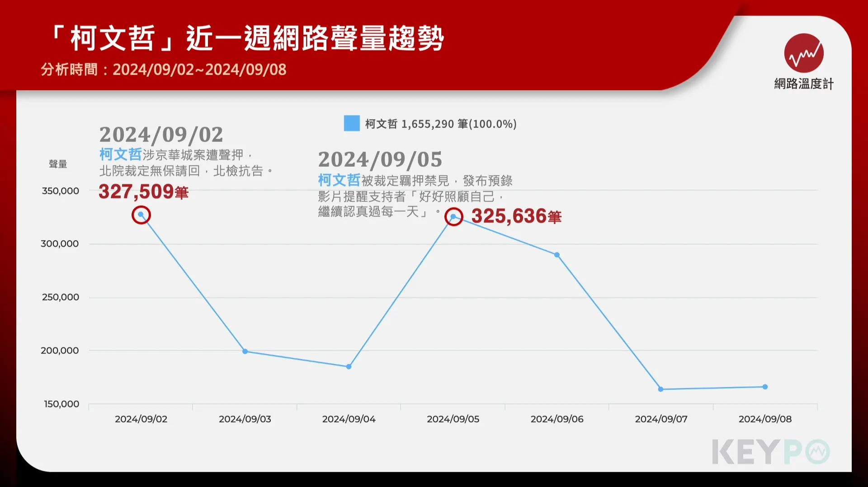The height and width of the screenshot is (487, 868).
Task: Click the y-axis tick 250,000
Action: click(x=61, y=297)
